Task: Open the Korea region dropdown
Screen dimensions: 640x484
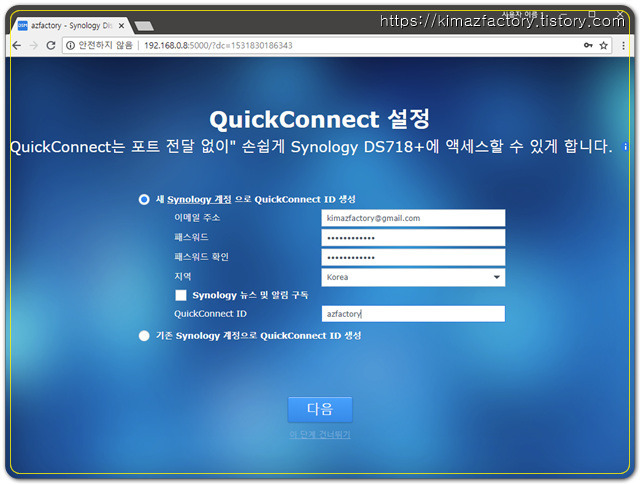Action: pyautogui.click(x=413, y=277)
